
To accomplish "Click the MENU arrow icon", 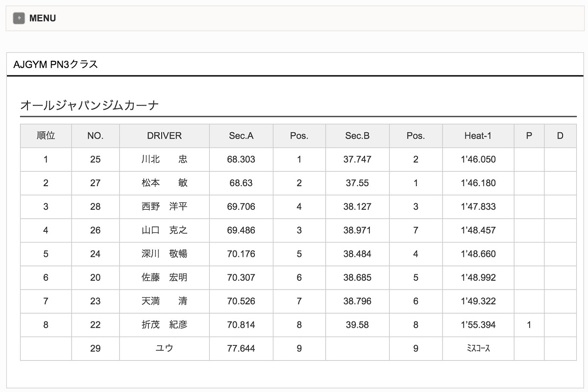I will point(19,18).
